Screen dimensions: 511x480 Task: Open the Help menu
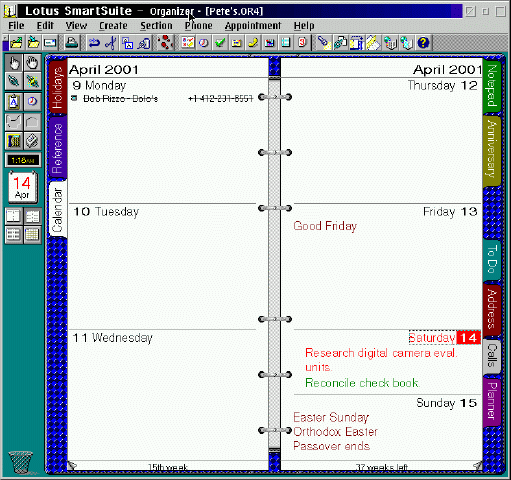(304, 26)
